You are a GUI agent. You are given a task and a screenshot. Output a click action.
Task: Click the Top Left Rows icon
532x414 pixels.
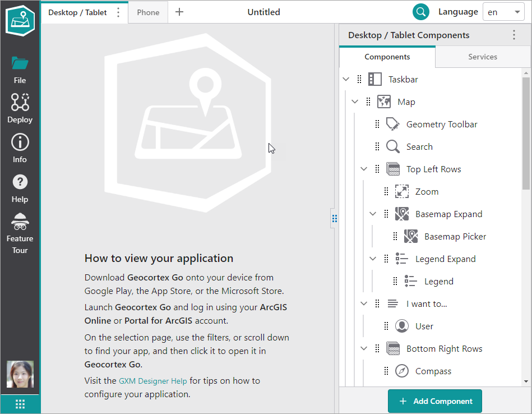click(x=393, y=169)
